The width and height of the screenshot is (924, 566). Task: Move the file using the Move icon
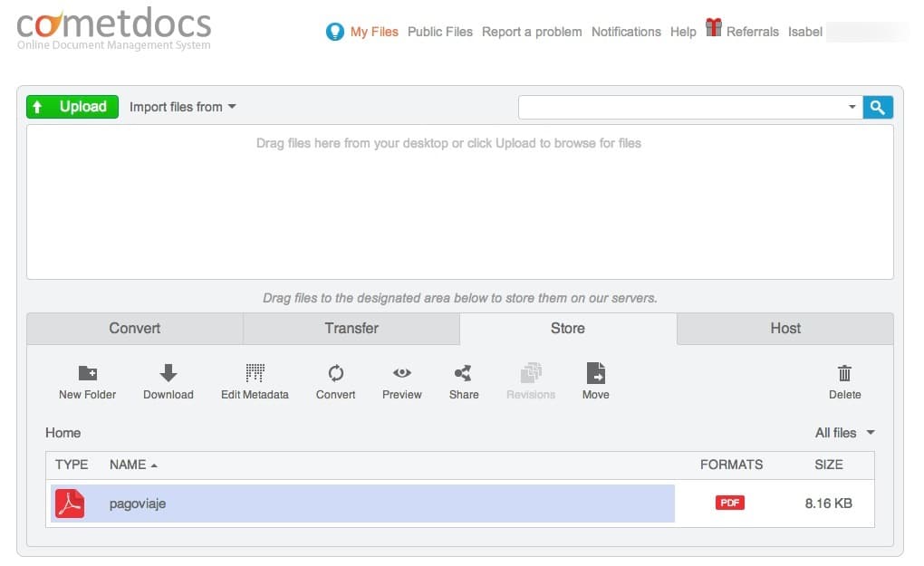[595, 373]
